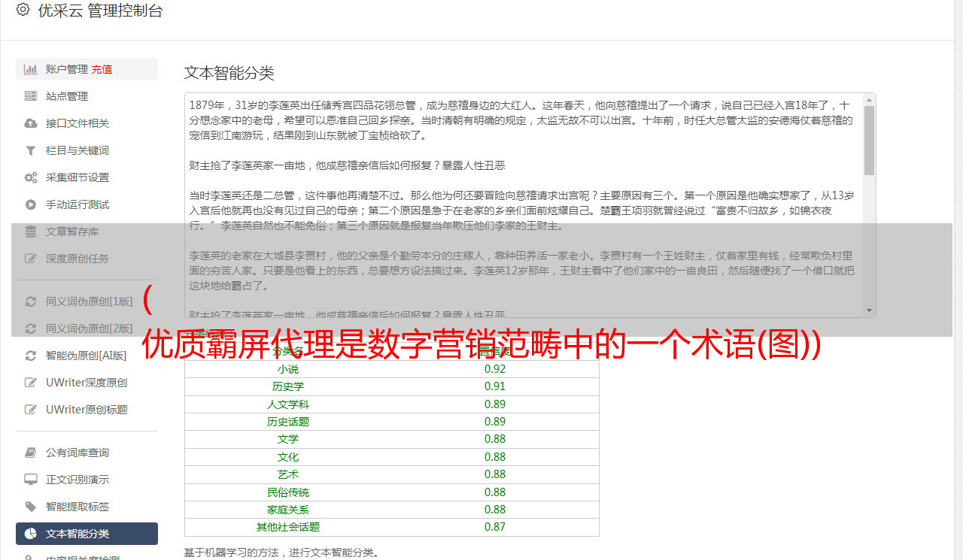The height and width of the screenshot is (560, 963).
Task: Select the 历史学 category cell
Action: click(x=288, y=386)
